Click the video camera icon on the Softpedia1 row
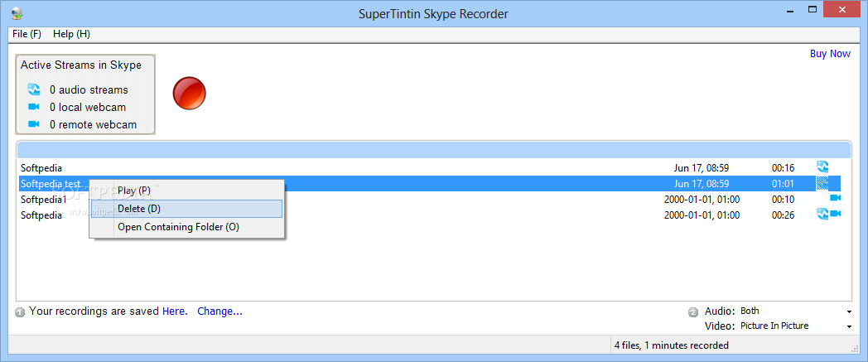The height and width of the screenshot is (362, 868). 836,198
